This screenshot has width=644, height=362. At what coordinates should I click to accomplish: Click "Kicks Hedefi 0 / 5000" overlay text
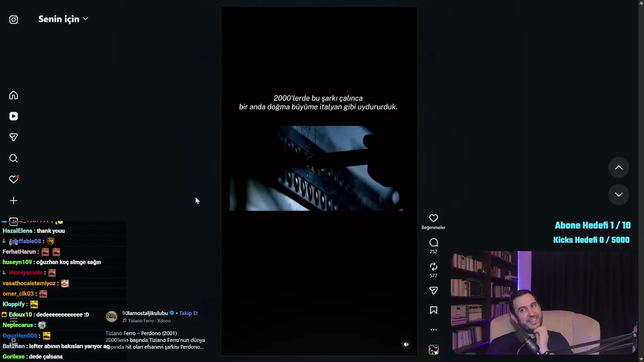tap(591, 240)
